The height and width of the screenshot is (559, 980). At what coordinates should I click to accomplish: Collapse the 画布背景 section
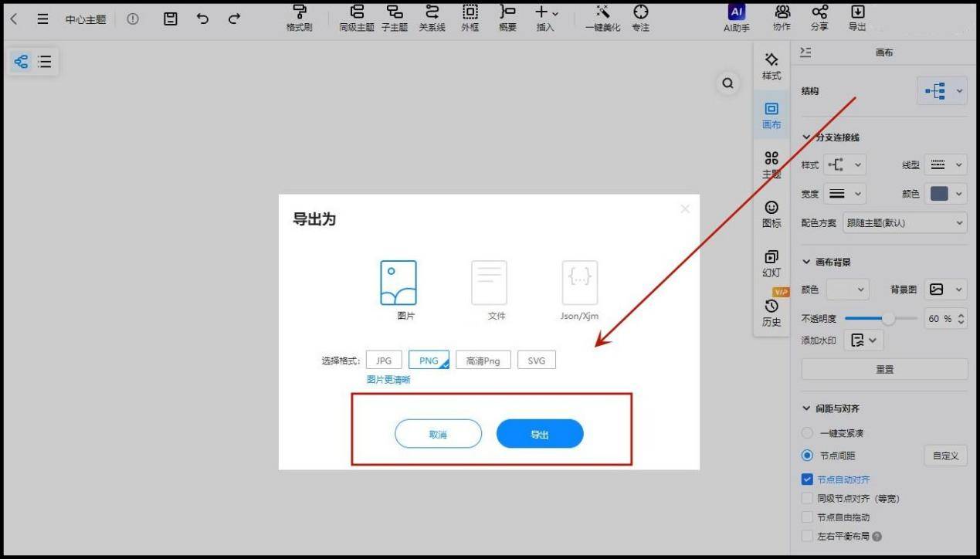pyautogui.click(x=806, y=262)
